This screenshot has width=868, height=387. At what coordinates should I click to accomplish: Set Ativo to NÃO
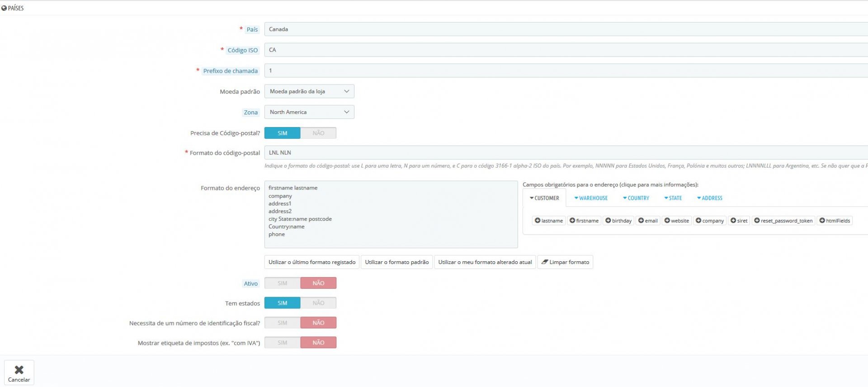tap(318, 283)
